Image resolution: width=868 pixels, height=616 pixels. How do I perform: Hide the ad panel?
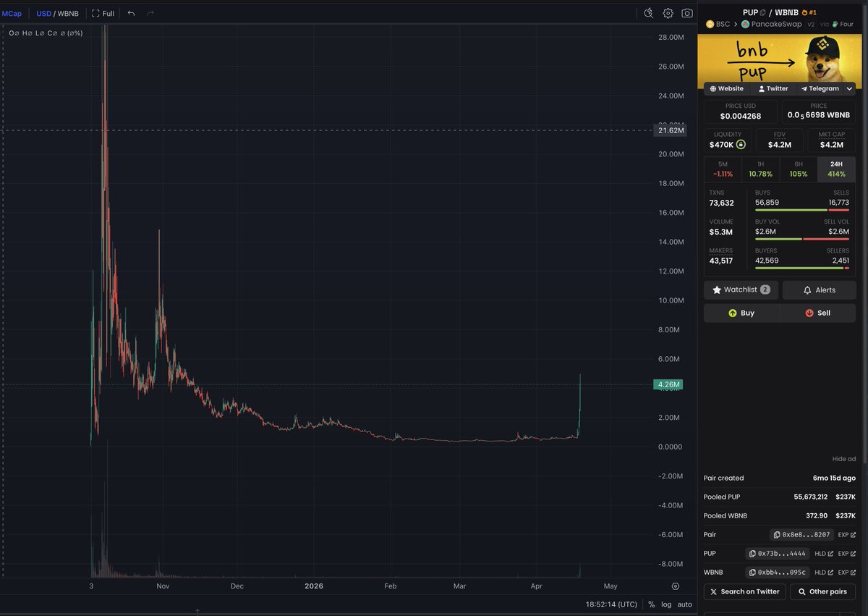point(843,459)
